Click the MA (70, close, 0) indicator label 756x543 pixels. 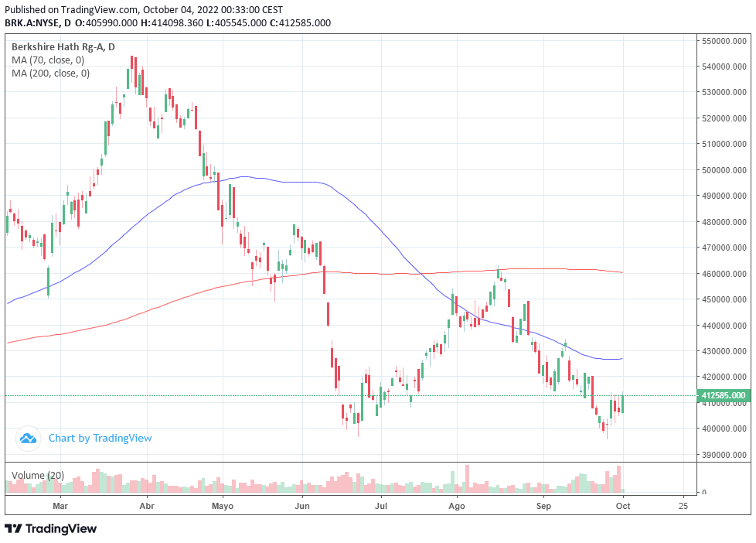coord(48,60)
